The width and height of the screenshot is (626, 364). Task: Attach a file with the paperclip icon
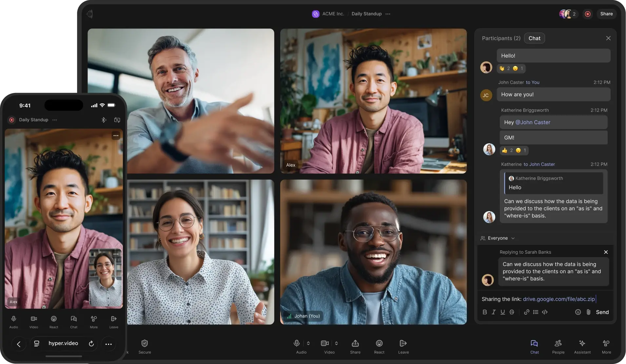(x=589, y=312)
